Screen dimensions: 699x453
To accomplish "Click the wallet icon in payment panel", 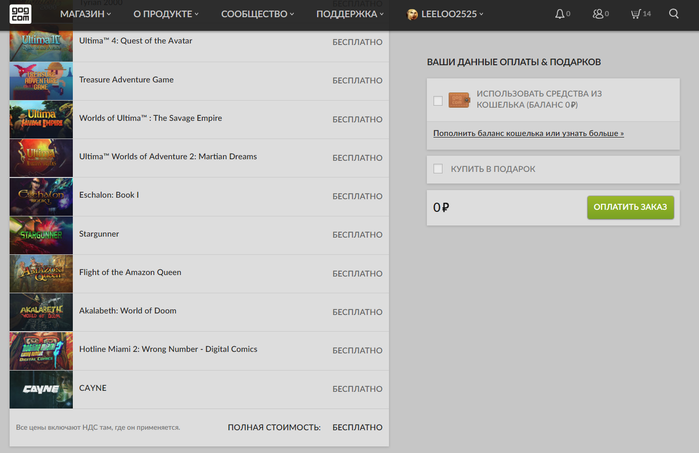I will (459, 100).
